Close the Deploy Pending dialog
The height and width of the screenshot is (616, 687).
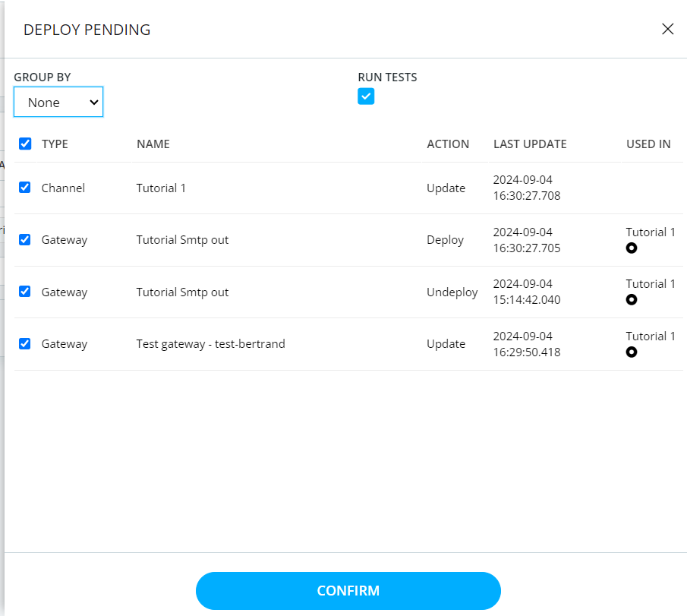tap(667, 29)
